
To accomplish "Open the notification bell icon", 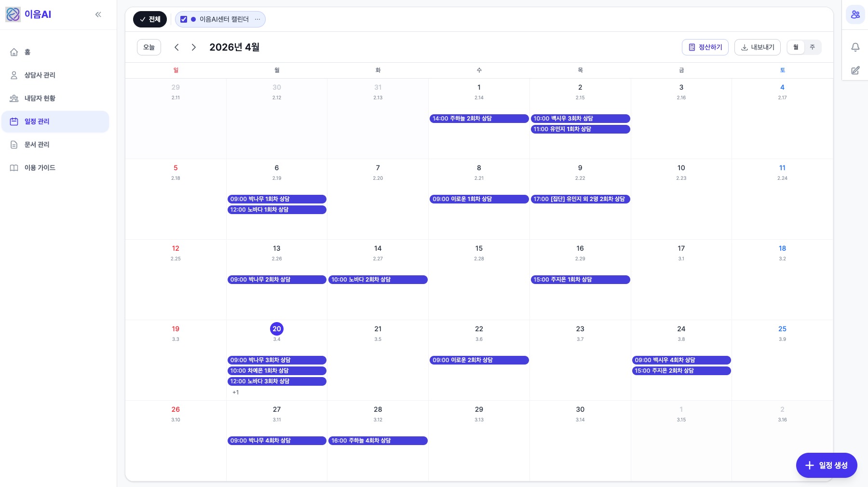I will tap(855, 47).
